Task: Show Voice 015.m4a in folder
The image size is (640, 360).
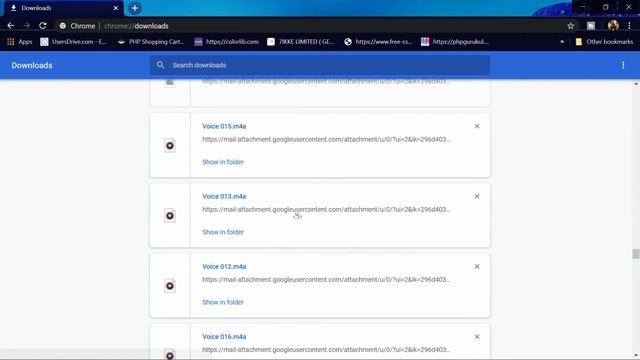Action: point(223,162)
